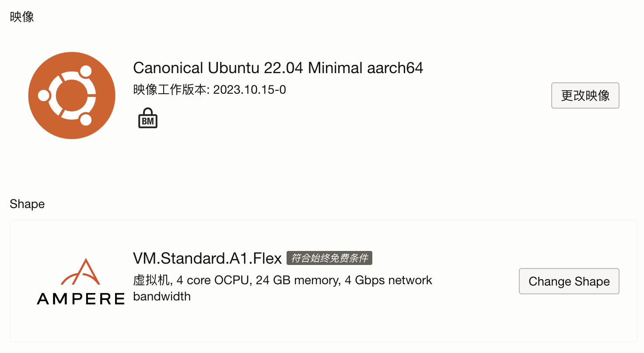Viewport: 644px width, 353px height.
Task: Click the Shape section heading
Action: coord(27,204)
